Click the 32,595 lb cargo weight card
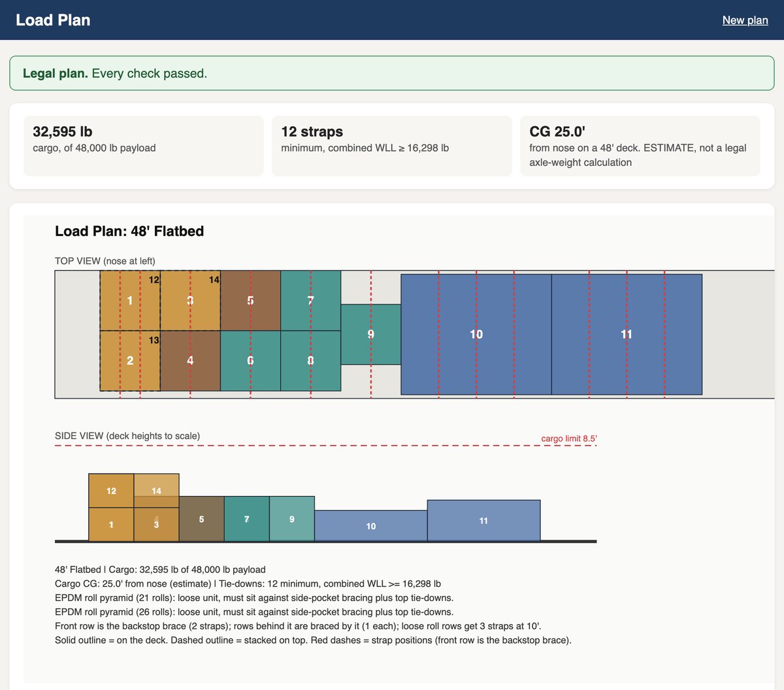The height and width of the screenshot is (690, 784). pos(143,146)
